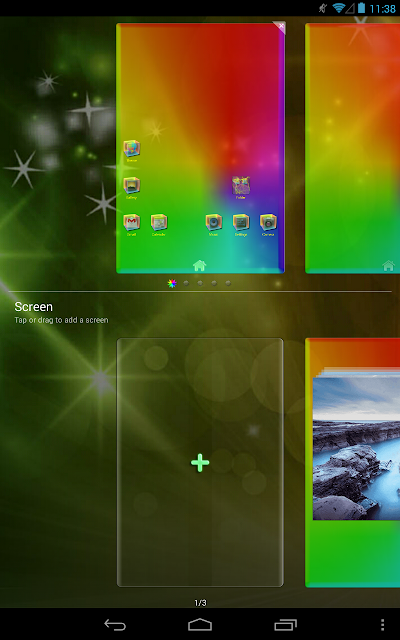
Task: Set first screen as home with house icon
Action: 199,265
